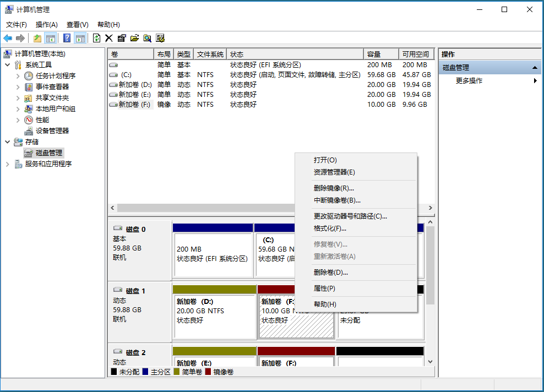Choose 删除镜像(R)... from context menu
Screen dimensions: 544x392
click(x=334, y=188)
